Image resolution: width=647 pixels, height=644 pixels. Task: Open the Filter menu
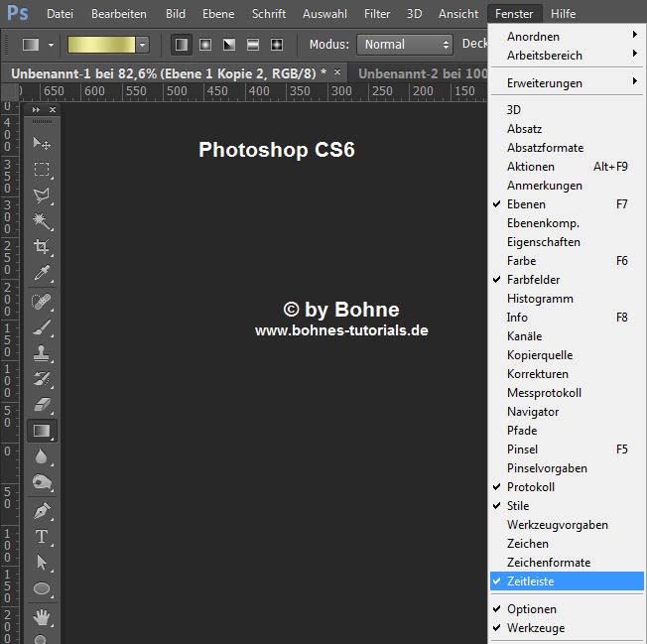[x=377, y=14]
